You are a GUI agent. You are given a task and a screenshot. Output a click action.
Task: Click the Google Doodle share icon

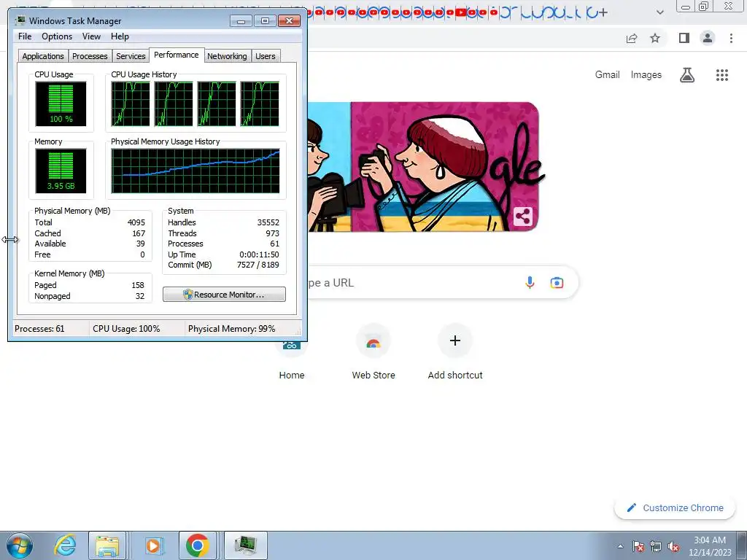point(522,217)
